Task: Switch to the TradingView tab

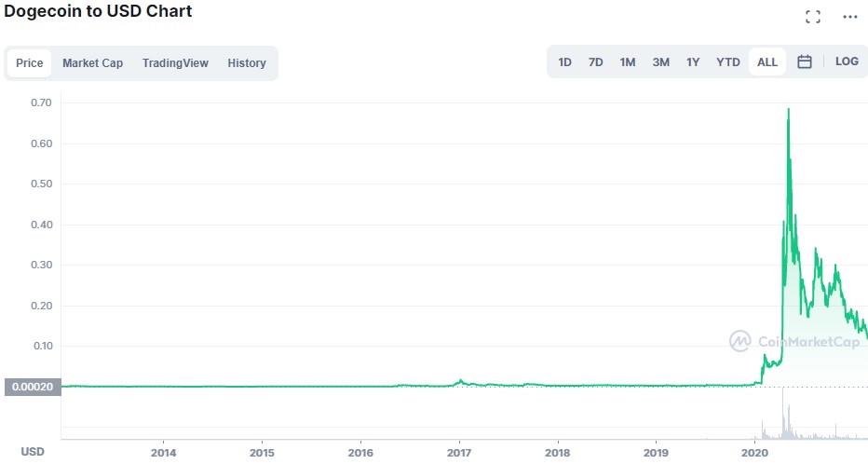Action: pos(175,63)
